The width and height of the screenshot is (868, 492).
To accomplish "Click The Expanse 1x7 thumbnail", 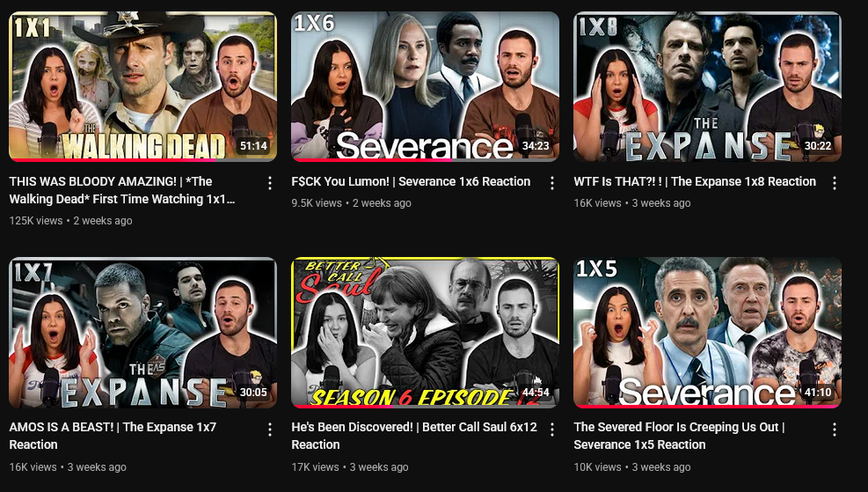I will pos(142,333).
